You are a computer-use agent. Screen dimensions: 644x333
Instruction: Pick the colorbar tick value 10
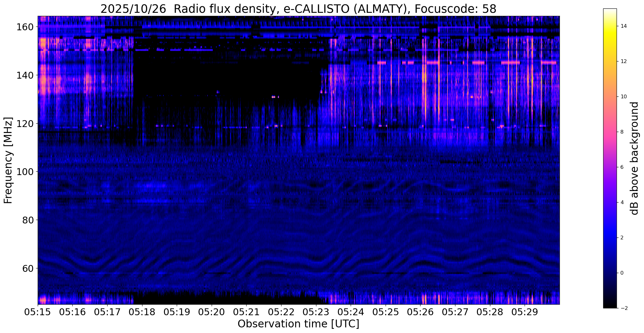(623, 97)
